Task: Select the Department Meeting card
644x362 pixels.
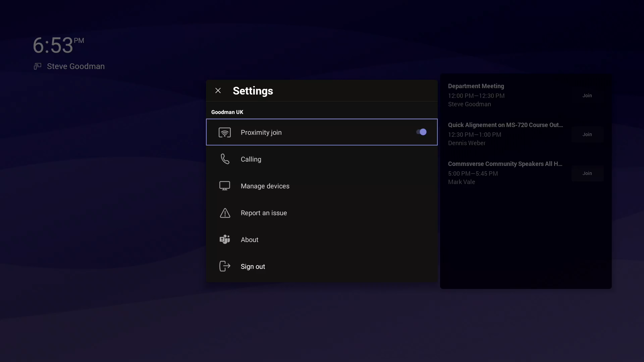Action: [x=503, y=95]
